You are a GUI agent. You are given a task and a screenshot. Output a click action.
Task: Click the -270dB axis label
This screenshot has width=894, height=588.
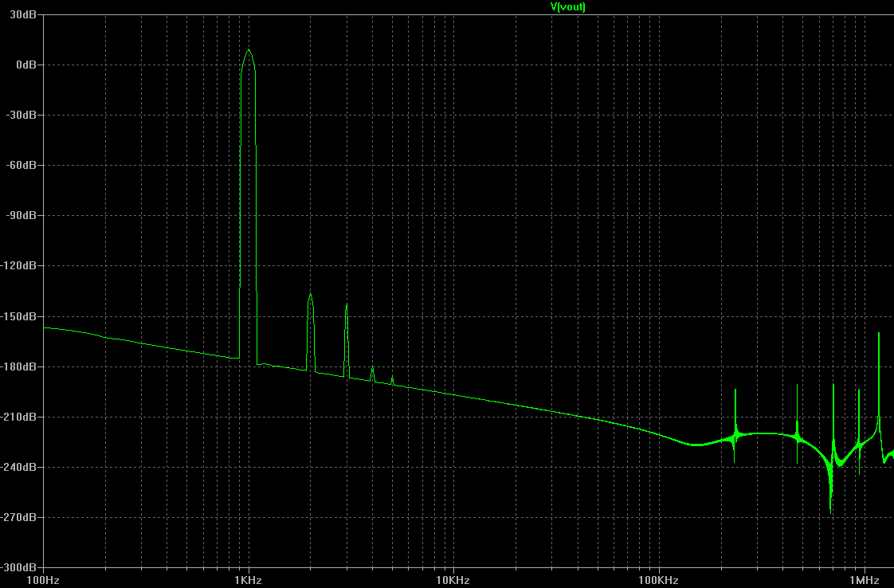[x=19, y=517]
